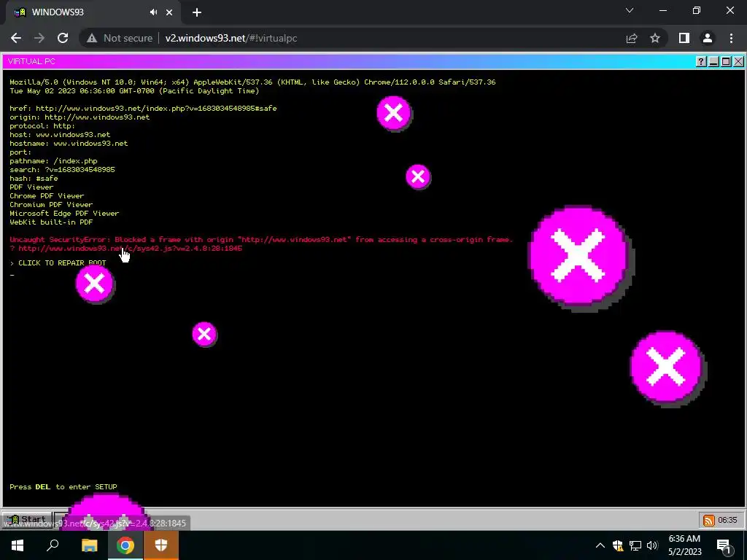Click the 'WebKit built-in PDF' line
The image size is (747, 560).
[x=51, y=222]
